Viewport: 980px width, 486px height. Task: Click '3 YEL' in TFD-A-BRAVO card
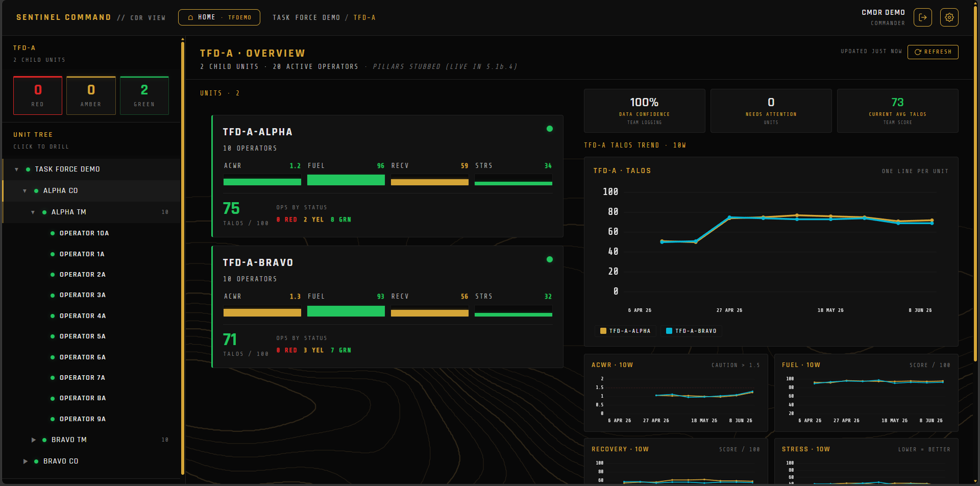pyautogui.click(x=313, y=350)
